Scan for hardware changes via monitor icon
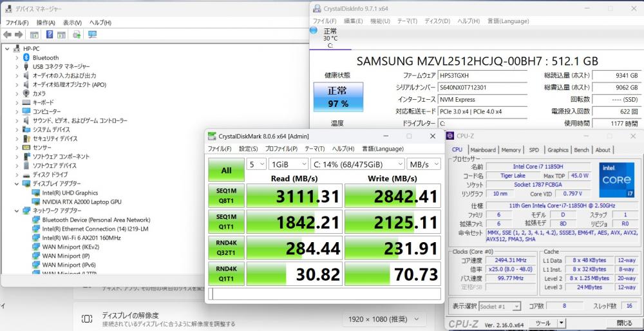 click(92, 35)
